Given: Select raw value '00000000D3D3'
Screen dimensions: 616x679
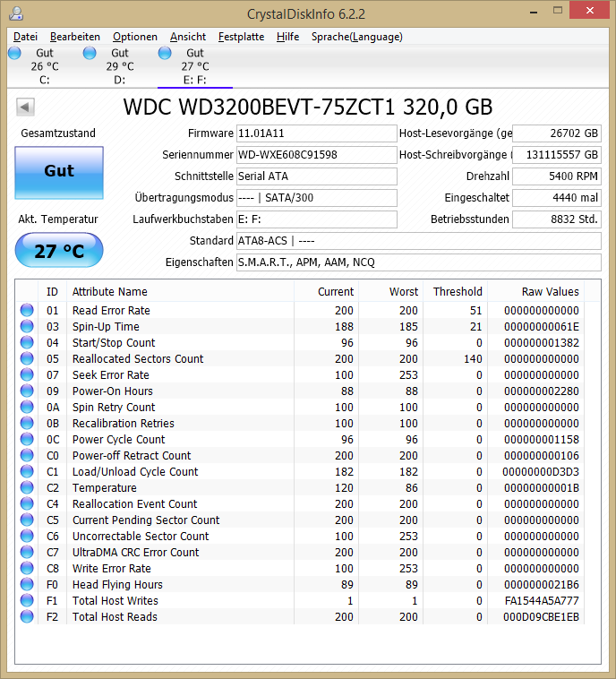Looking at the screenshot, I should (541, 471).
